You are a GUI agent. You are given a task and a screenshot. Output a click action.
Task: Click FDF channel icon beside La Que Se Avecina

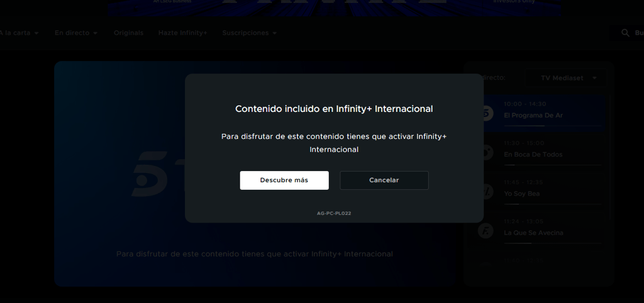coord(486,231)
